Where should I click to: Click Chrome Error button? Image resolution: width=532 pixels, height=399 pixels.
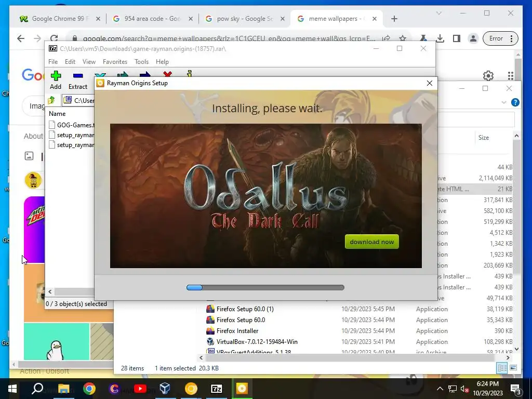point(500,38)
